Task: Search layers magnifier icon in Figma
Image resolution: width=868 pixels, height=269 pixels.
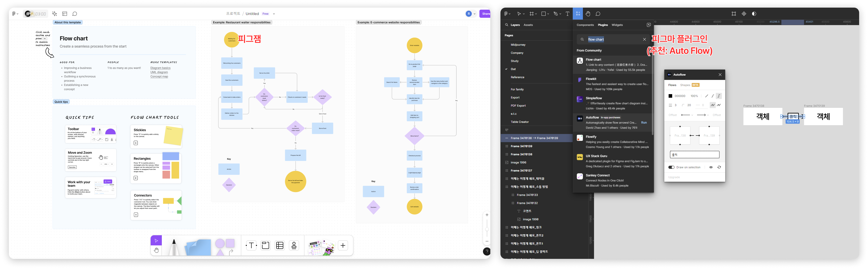Action: (x=507, y=25)
